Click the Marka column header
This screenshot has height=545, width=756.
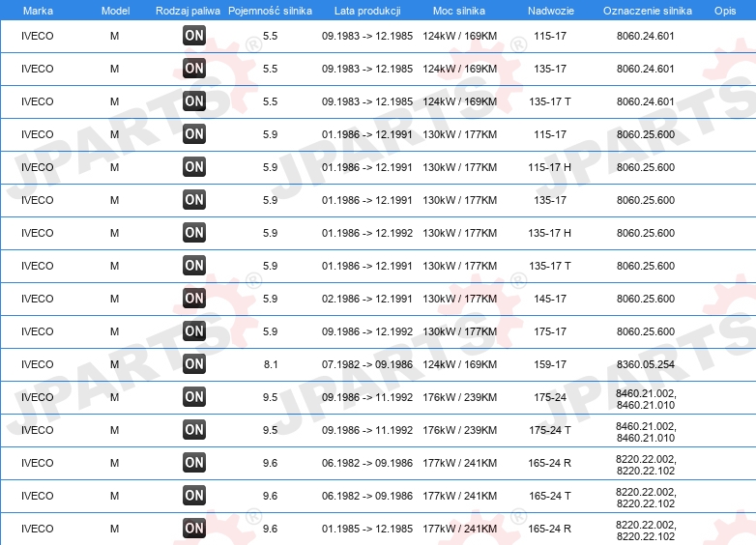(x=38, y=11)
